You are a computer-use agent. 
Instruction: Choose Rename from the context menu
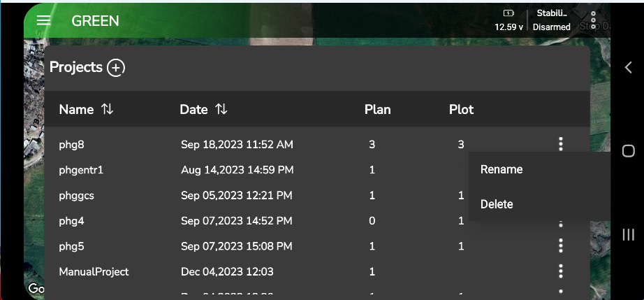[502, 169]
